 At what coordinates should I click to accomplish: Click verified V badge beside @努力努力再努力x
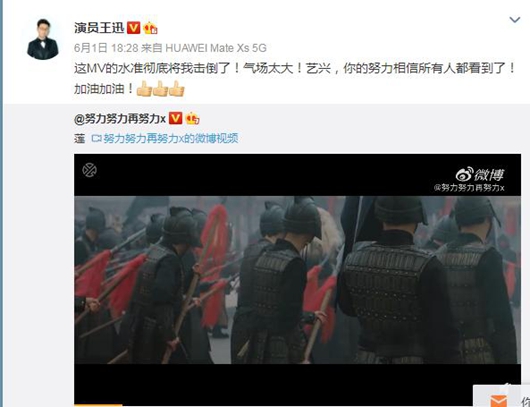click(x=175, y=119)
